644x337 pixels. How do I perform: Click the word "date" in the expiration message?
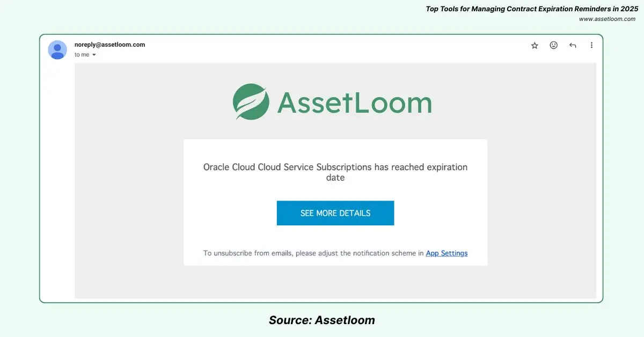(x=335, y=178)
